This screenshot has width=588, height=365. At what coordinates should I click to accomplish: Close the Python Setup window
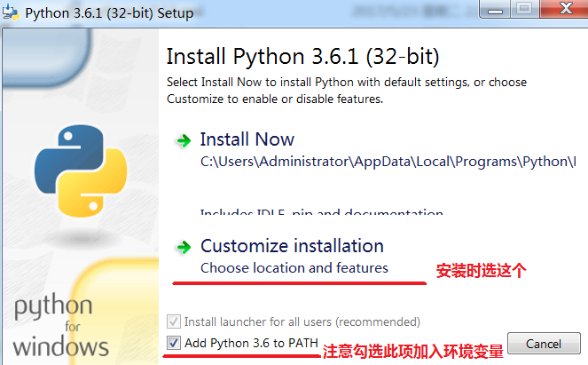point(565,8)
